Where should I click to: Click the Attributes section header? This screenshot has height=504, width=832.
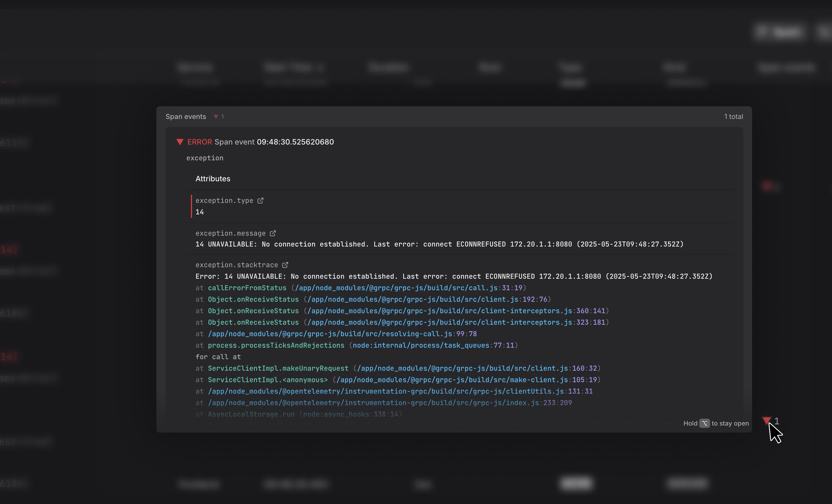[x=213, y=178]
